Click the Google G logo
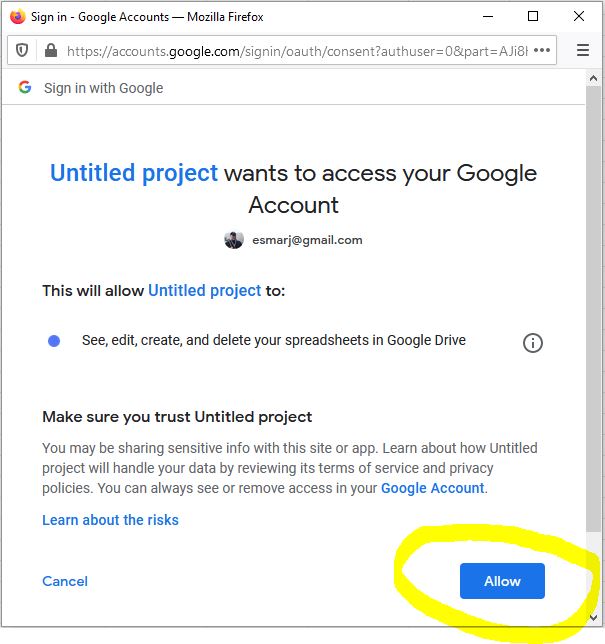Viewport: 605px width, 644px height. [25, 88]
